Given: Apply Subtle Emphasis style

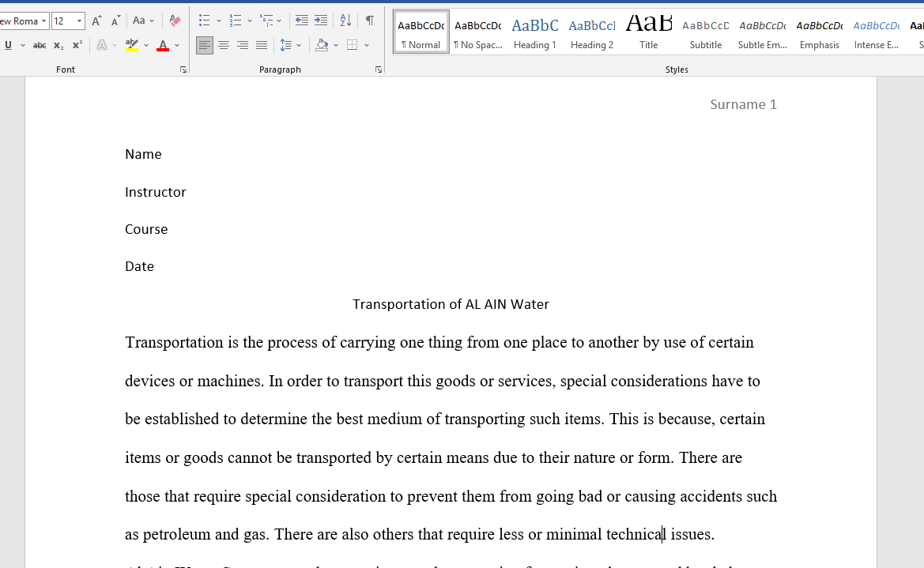Looking at the screenshot, I should (763, 32).
